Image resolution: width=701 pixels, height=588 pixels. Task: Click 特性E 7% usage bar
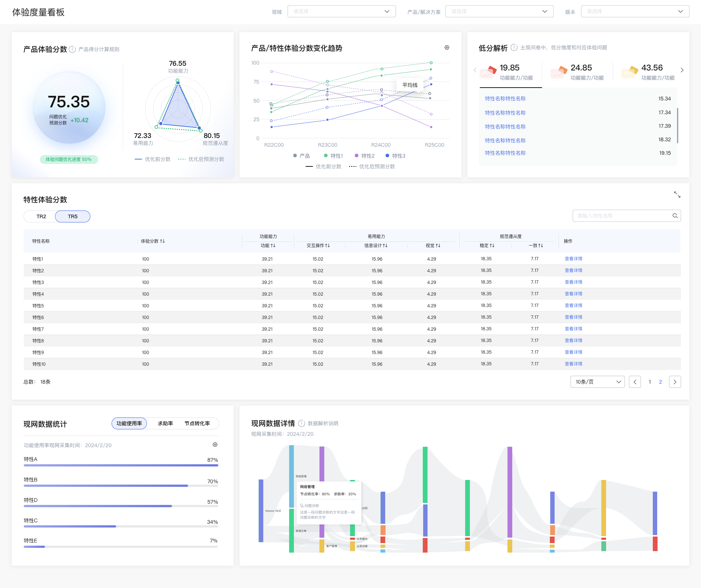(121, 547)
